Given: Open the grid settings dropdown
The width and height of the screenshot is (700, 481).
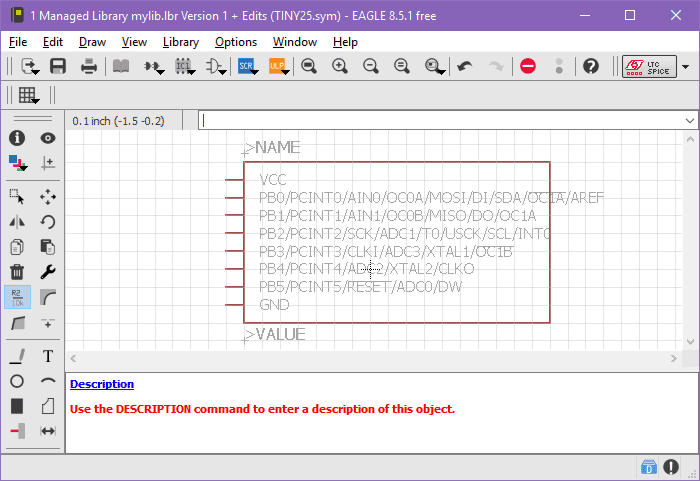Looking at the screenshot, I should [28, 96].
